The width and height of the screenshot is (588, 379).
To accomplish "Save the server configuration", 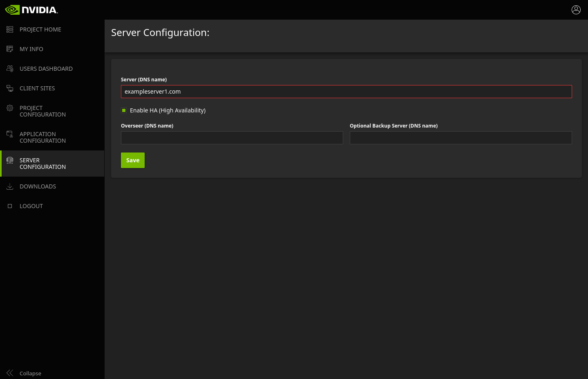I will coord(133,160).
